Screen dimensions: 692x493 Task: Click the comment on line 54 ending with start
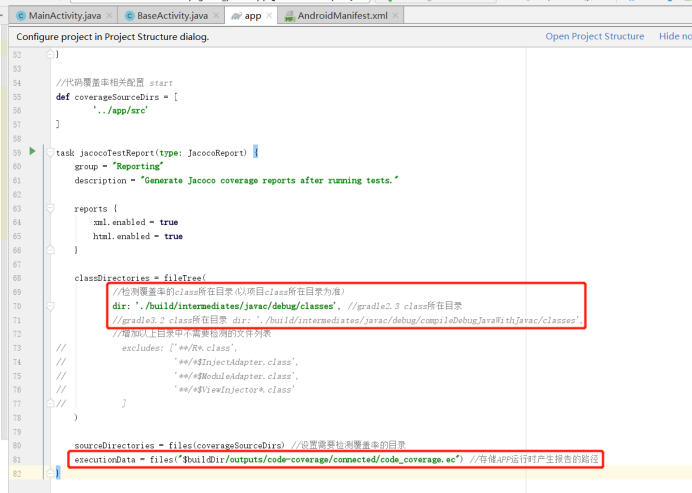click(x=114, y=83)
